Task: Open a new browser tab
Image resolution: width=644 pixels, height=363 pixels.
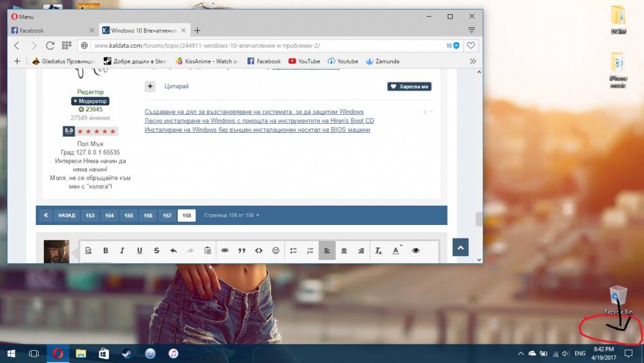Action: tap(198, 30)
